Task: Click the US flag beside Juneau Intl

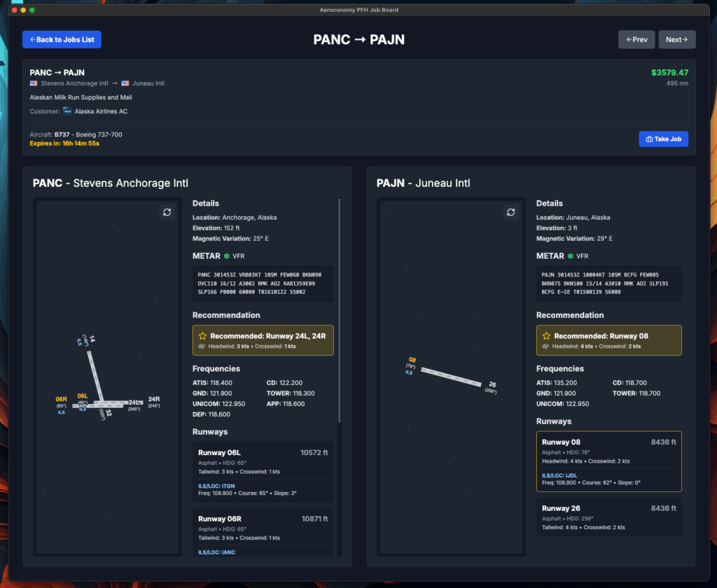Action: 125,83
